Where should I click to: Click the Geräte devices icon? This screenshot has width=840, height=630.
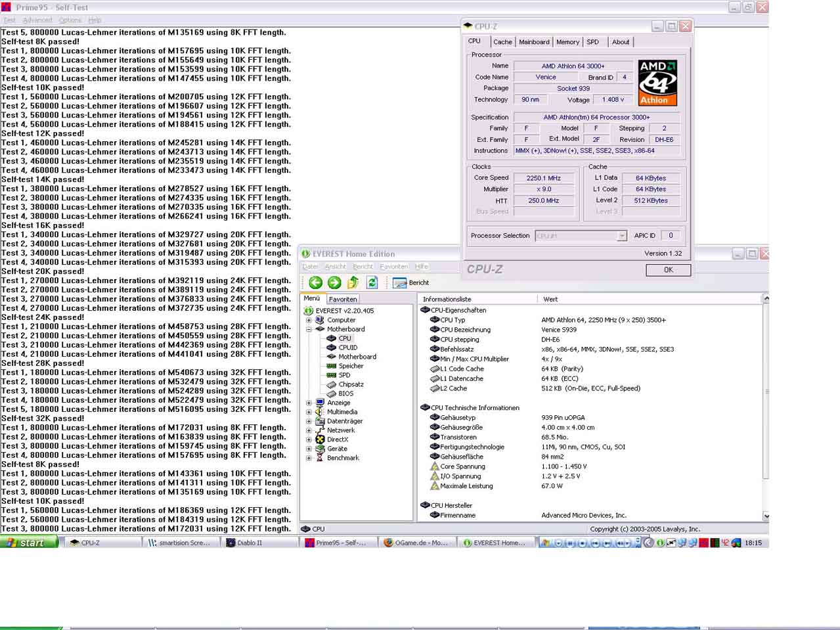point(320,449)
